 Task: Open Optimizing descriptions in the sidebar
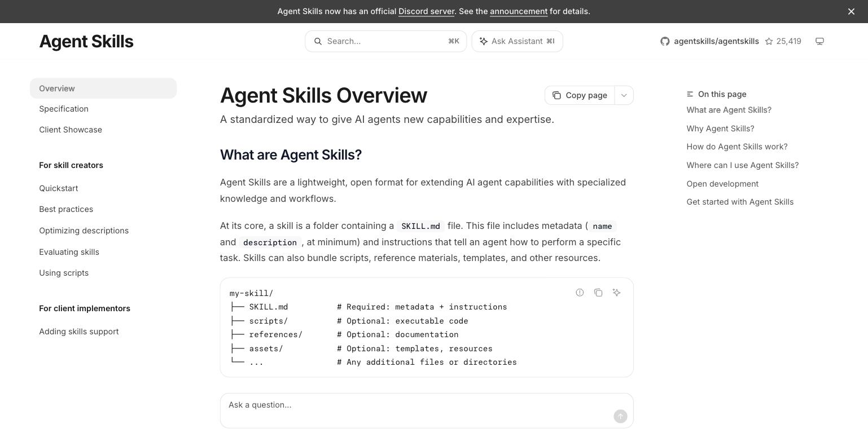84,231
